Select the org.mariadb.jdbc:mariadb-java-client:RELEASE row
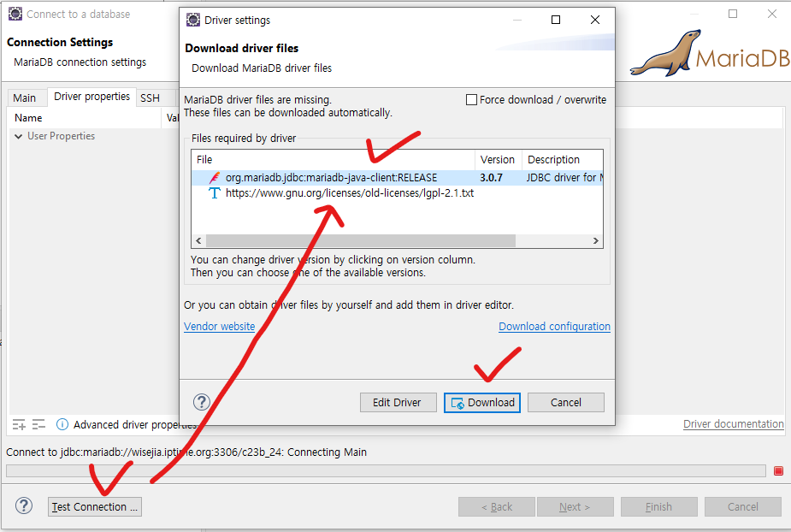This screenshot has height=532, width=791. click(x=397, y=178)
